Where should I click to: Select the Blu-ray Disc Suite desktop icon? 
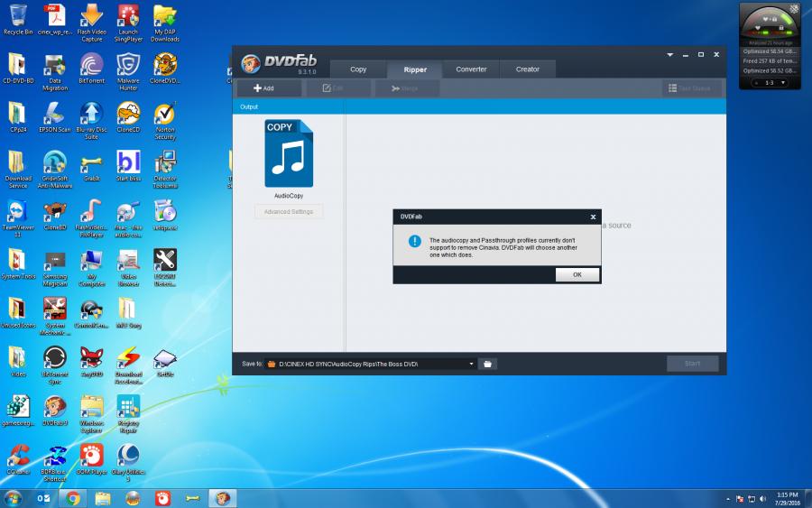pos(92,120)
